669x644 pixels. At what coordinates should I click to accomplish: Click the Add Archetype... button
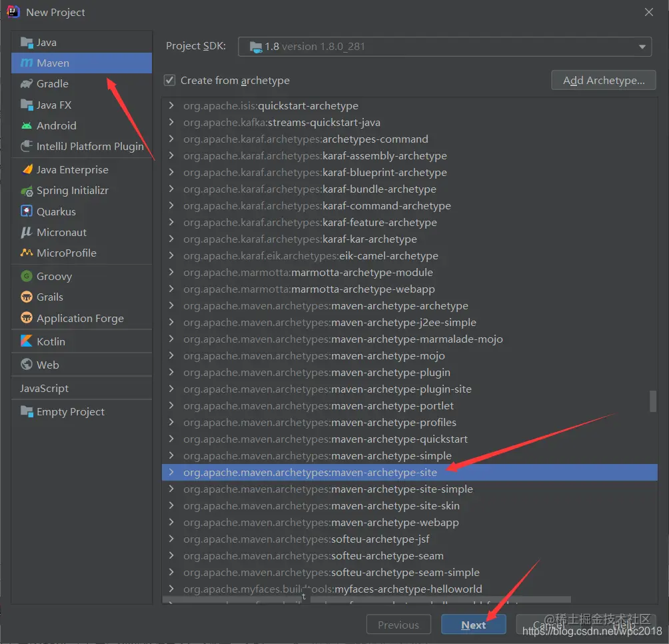[604, 80]
